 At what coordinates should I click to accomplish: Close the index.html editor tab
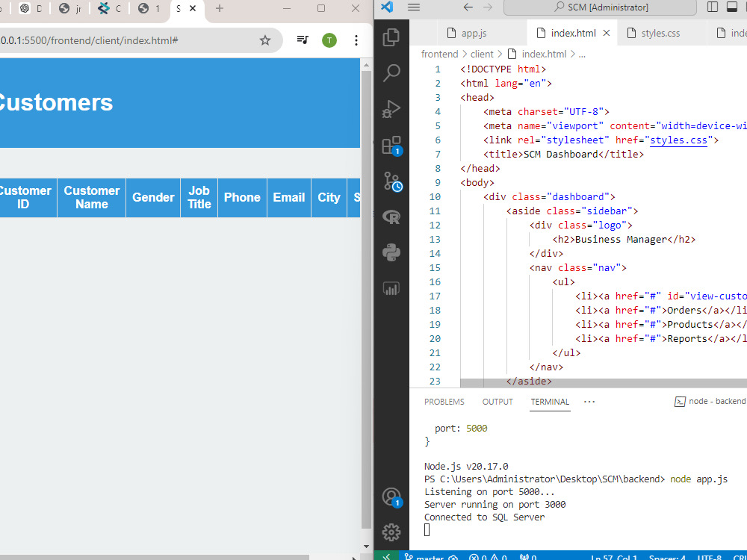tap(607, 33)
